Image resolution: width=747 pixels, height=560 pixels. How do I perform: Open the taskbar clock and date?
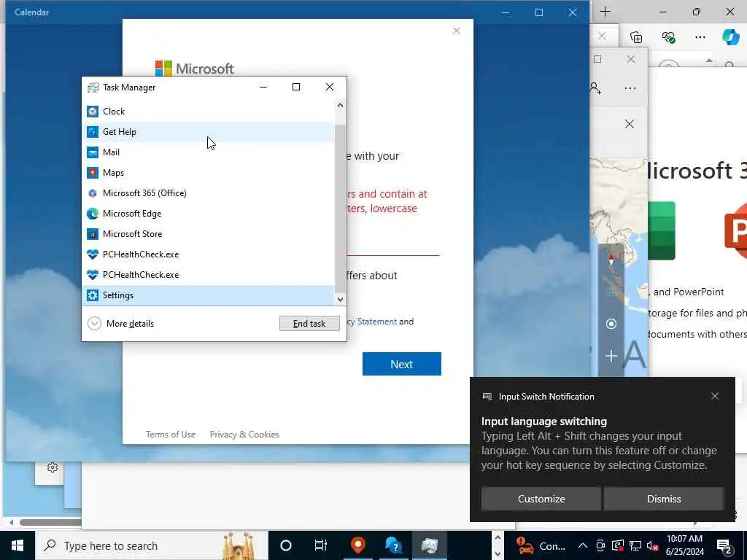684,545
